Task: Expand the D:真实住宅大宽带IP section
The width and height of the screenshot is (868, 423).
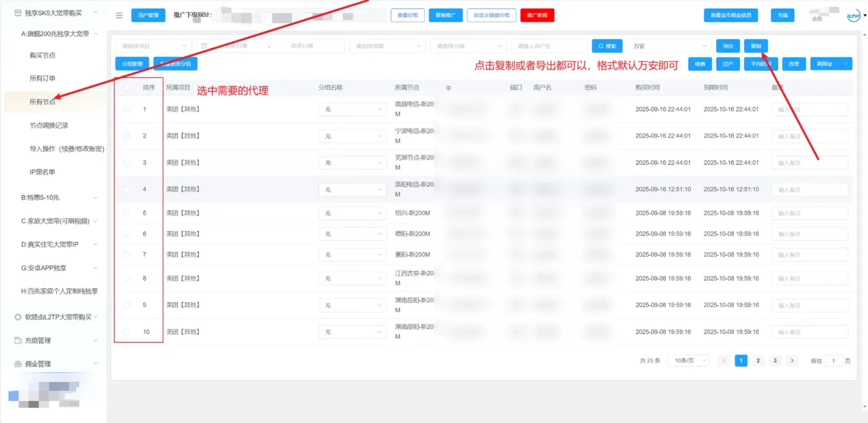Action: pos(59,244)
